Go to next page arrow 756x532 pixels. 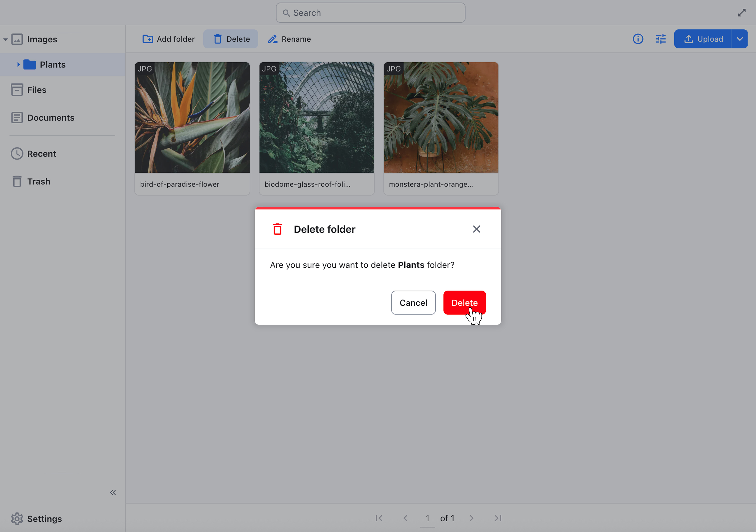472,518
